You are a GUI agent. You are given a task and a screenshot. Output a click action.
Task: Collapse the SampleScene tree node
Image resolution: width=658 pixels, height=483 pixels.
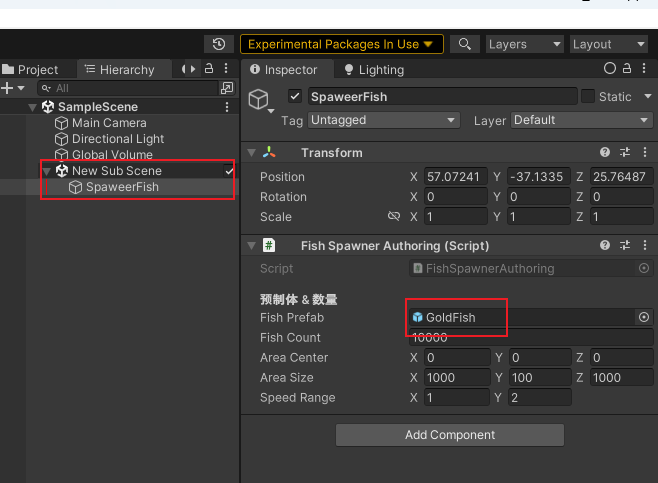click(x=32, y=107)
